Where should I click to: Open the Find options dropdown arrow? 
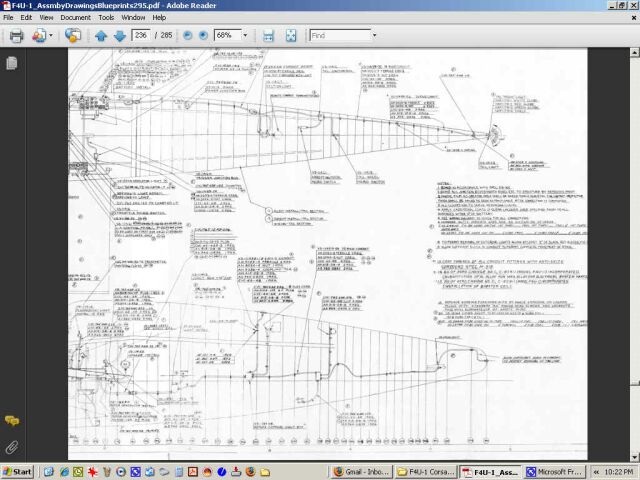tap(374, 36)
